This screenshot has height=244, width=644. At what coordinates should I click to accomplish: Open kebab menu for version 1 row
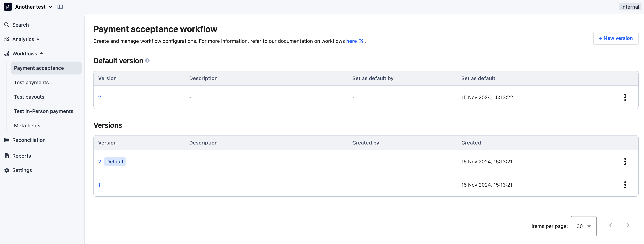(x=625, y=185)
